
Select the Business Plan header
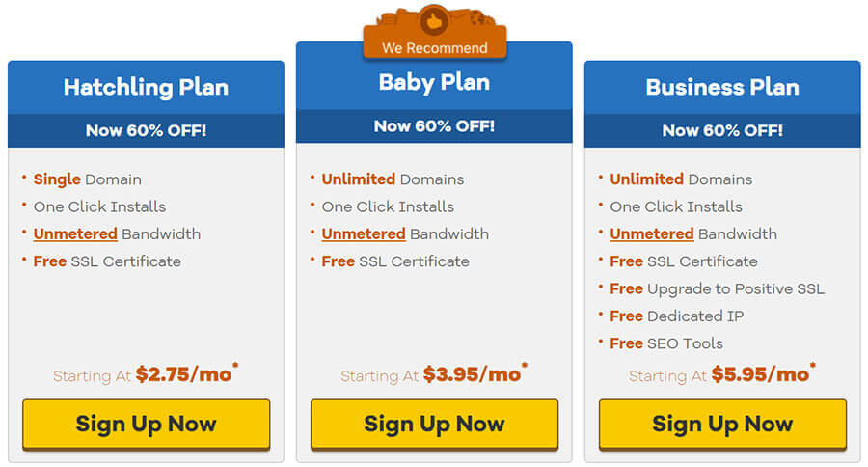[x=722, y=87]
